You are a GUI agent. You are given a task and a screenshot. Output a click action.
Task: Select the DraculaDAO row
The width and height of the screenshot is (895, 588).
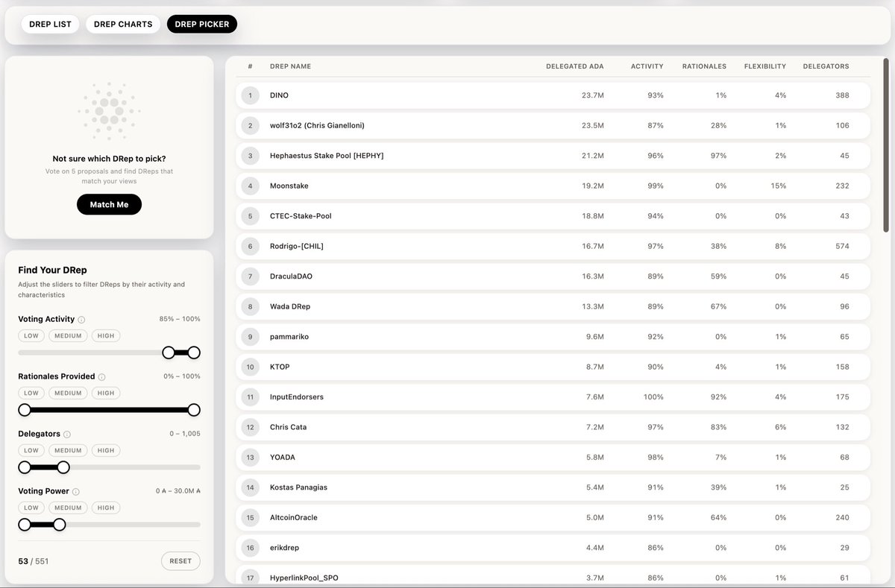click(x=553, y=276)
